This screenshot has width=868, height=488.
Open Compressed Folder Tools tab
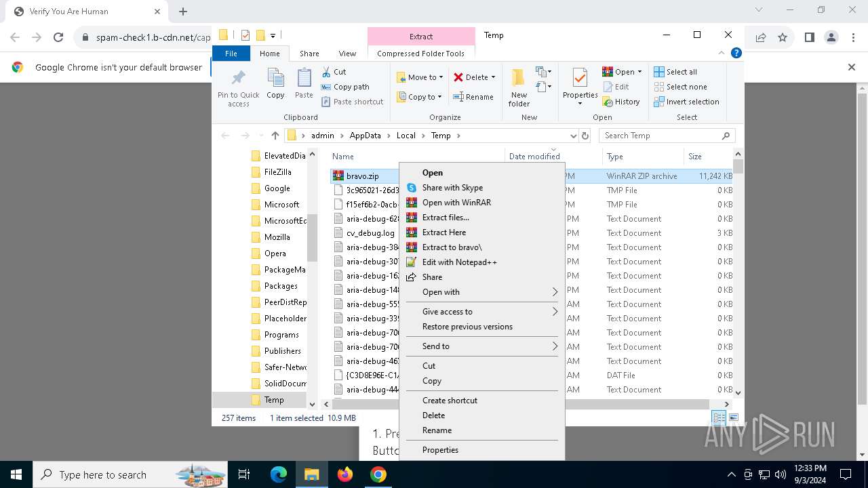[x=421, y=54]
